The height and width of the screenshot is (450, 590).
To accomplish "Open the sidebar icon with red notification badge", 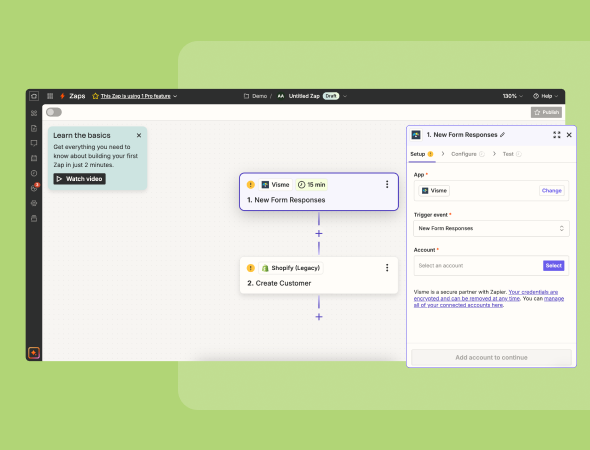I will [34, 188].
